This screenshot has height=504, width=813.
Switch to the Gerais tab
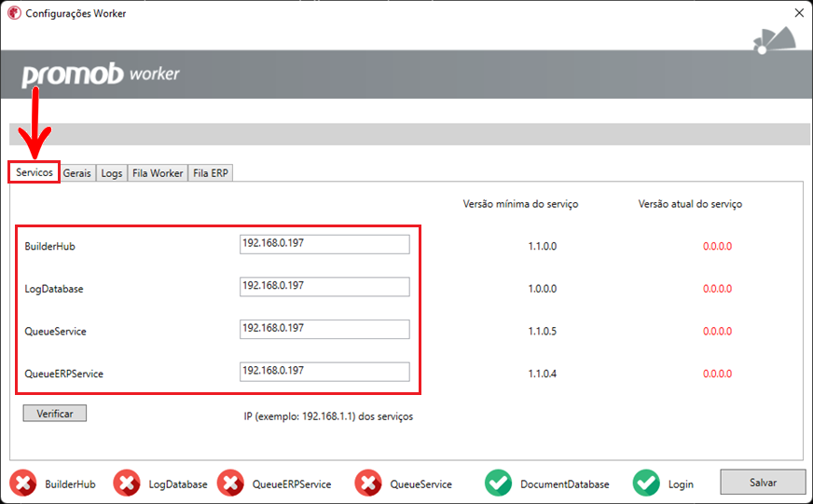pyautogui.click(x=77, y=173)
